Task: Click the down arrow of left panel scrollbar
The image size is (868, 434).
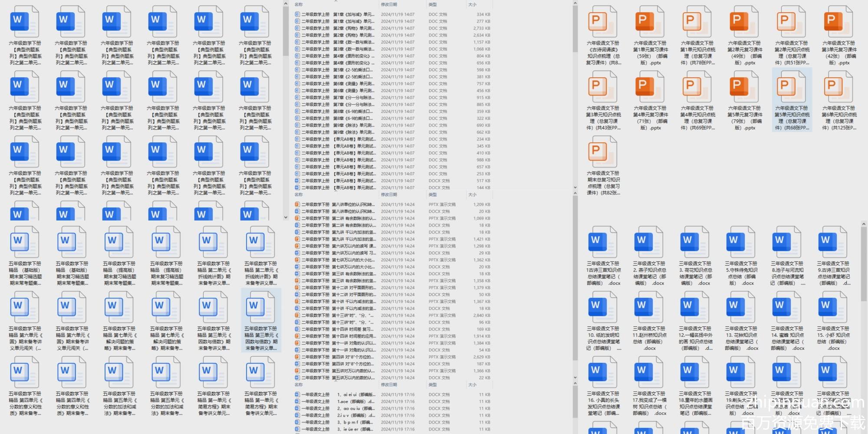Action: click(286, 217)
